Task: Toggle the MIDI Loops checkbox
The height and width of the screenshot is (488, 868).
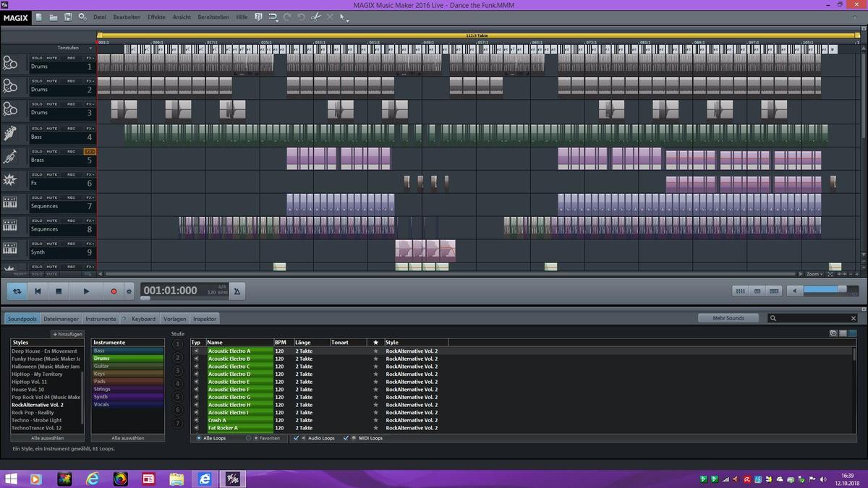Action: coord(346,438)
